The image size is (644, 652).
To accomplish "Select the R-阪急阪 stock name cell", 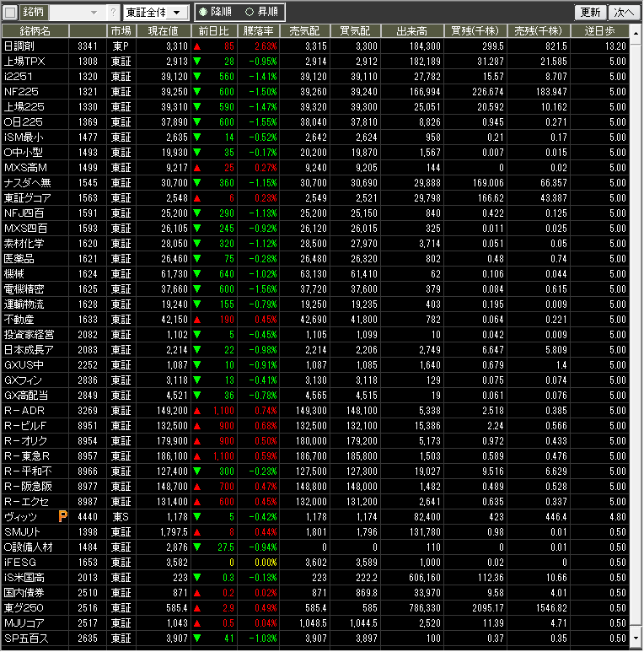I will click(35, 487).
